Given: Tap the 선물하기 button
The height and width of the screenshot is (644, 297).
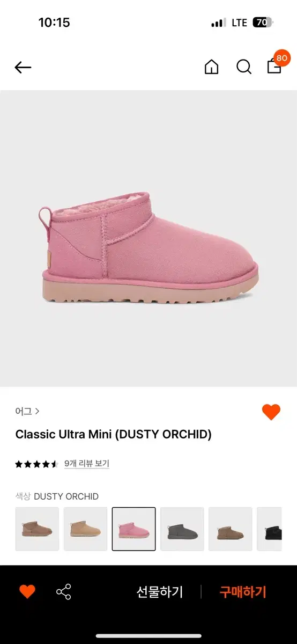Looking at the screenshot, I should tap(160, 592).
